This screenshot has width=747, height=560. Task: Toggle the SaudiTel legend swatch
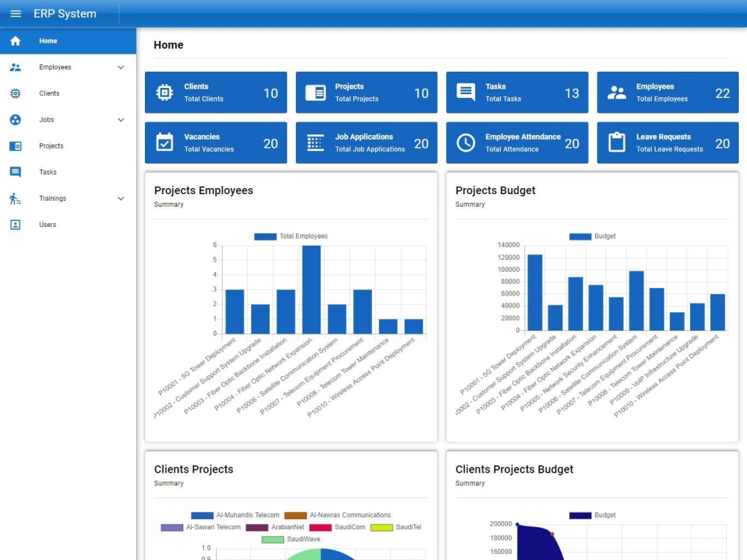[x=382, y=527]
